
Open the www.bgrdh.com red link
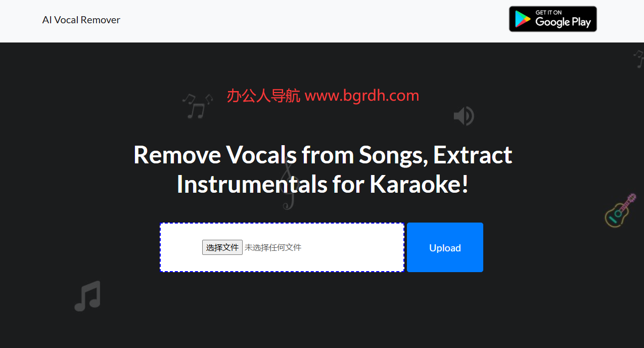[x=361, y=95]
